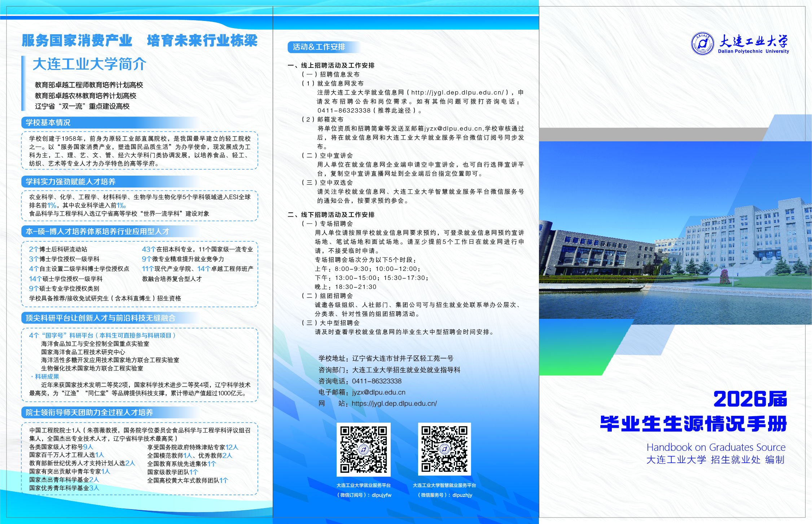Viewport: 812px width, 524px height.
Task: Click the Handbook on Graduates Source text
Action: [x=716, y=447]
